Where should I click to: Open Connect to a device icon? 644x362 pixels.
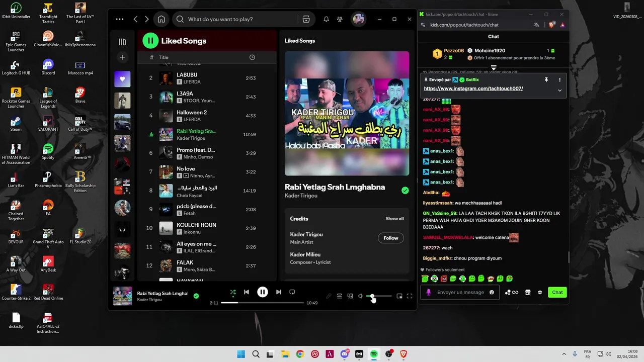point(350,296)
